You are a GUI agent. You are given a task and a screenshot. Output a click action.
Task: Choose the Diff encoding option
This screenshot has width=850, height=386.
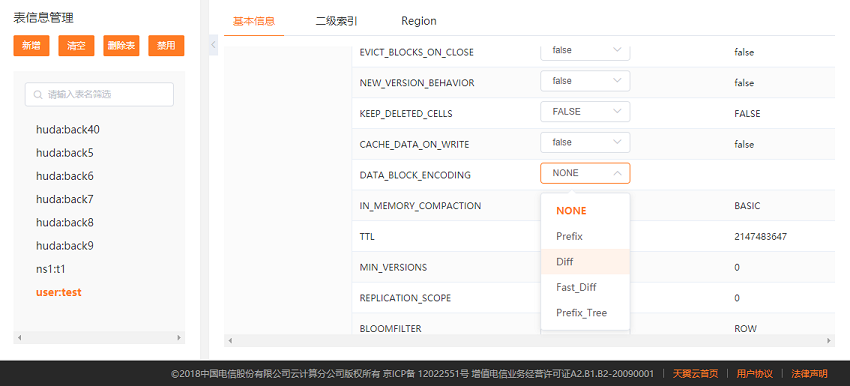tap(585, 262)
